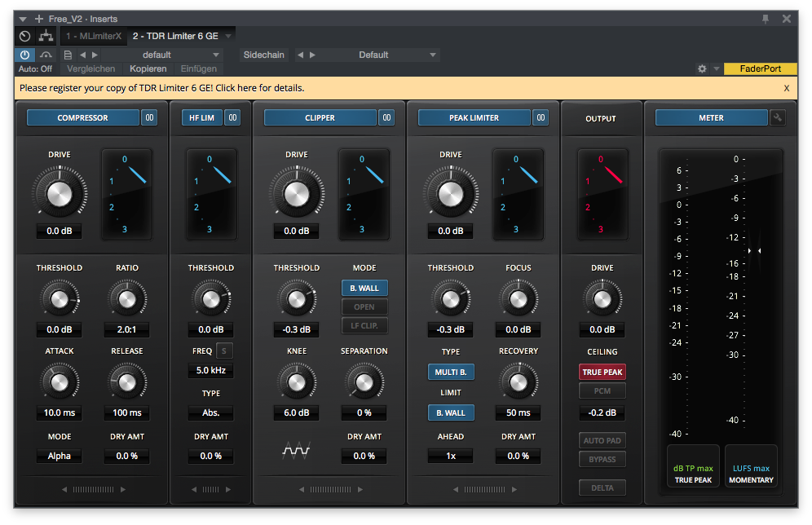Screen dimensions: 812x525
Task: Select previous sidechain preset arrow
Action: 300,55
